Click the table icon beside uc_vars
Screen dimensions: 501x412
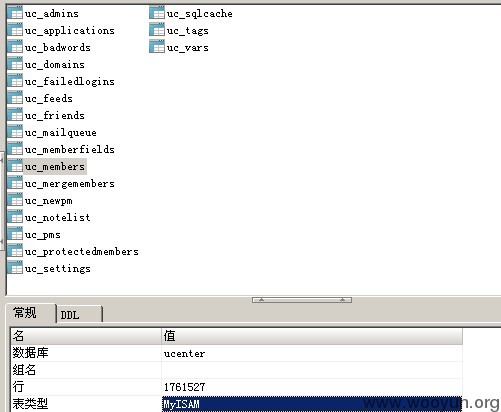(157, 47)
